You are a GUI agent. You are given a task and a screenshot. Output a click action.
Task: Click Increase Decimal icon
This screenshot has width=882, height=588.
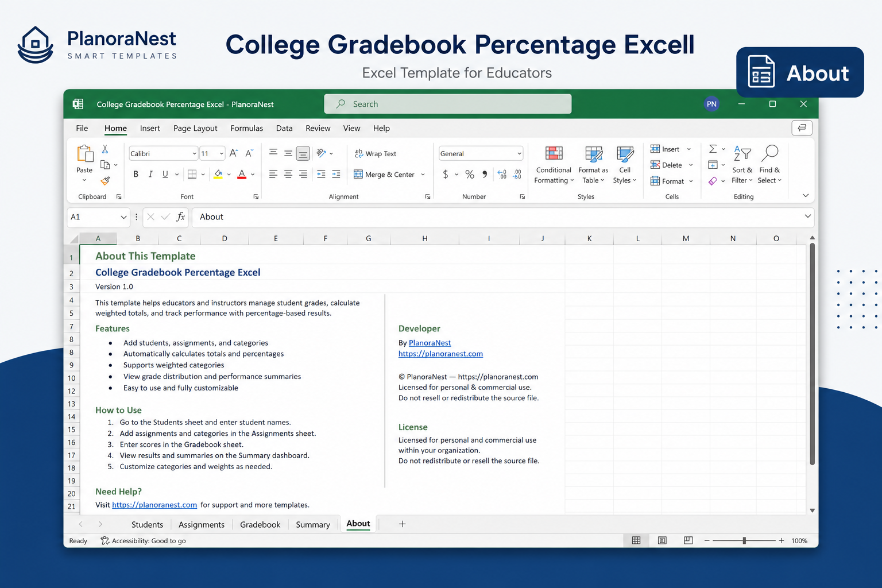[502, 174]
